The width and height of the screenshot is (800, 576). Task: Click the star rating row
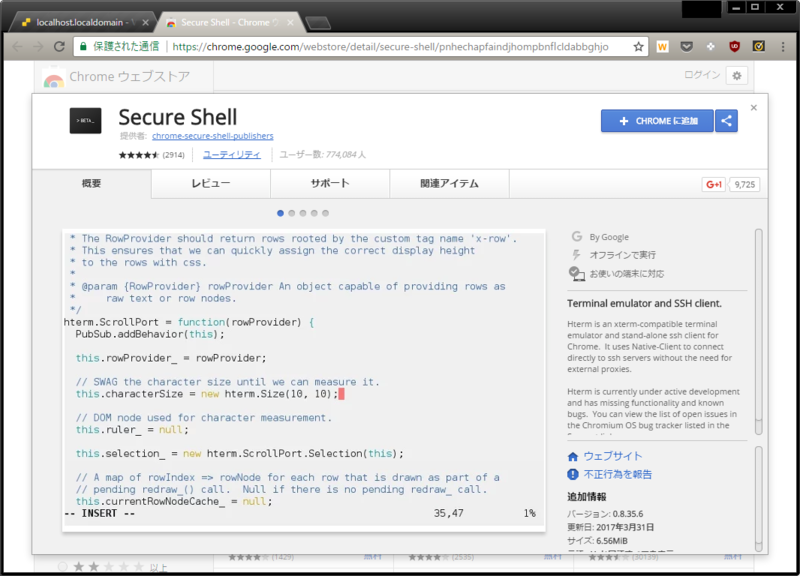[139, 155]
